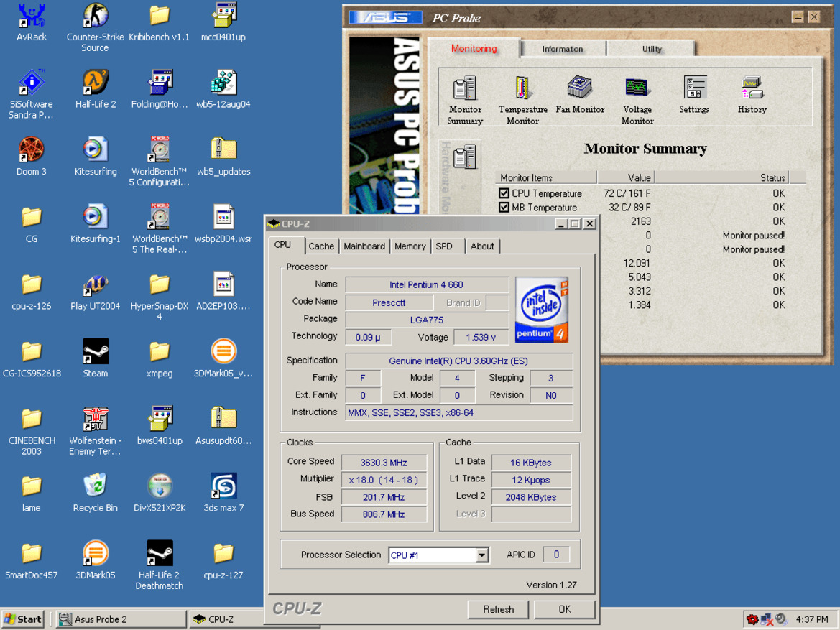Click the OK button in CPU-Z
The height and width of the screenshot is (630, 840).
click(565, 609)
